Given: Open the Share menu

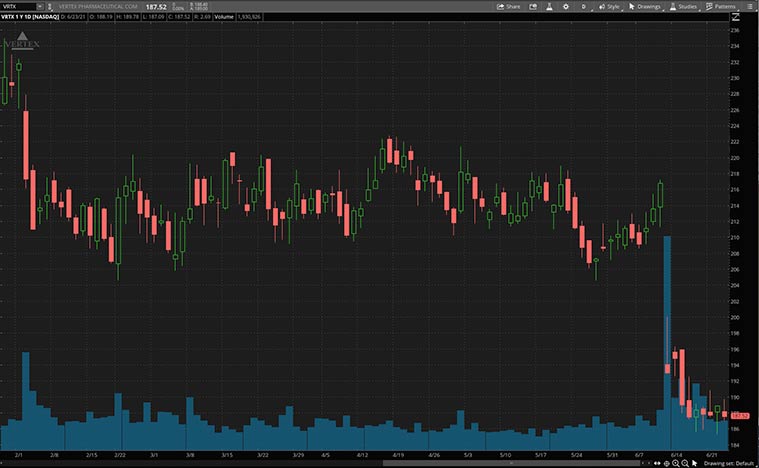Looking at the screenshot, I should [507, 6].
